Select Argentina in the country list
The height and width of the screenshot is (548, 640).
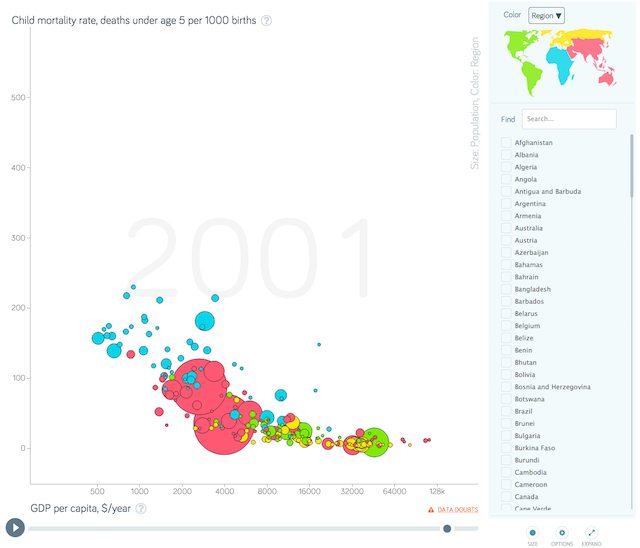point(530,204)
